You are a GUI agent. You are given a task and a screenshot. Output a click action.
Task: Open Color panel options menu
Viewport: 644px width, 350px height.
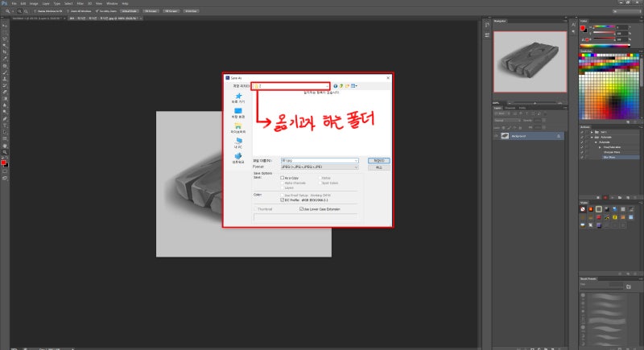coord(641,20)
